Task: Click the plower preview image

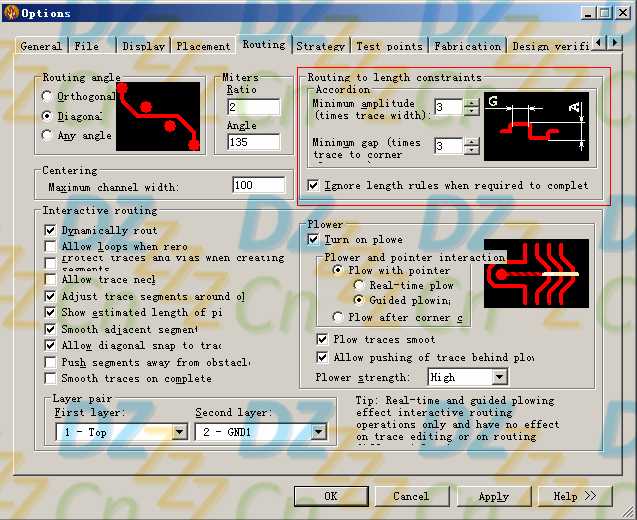Action: [x=536, y=273]
